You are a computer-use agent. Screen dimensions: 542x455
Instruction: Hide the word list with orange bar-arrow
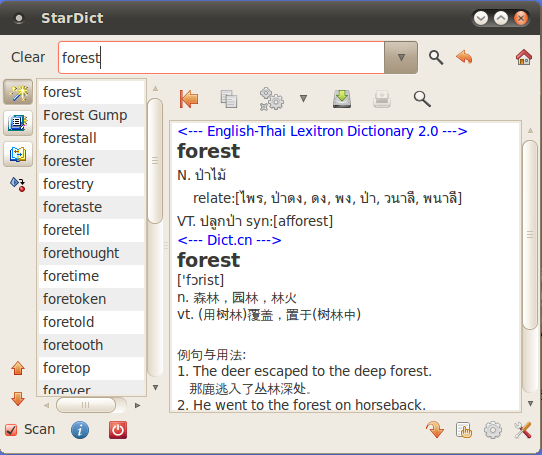[x=189, y=99]
